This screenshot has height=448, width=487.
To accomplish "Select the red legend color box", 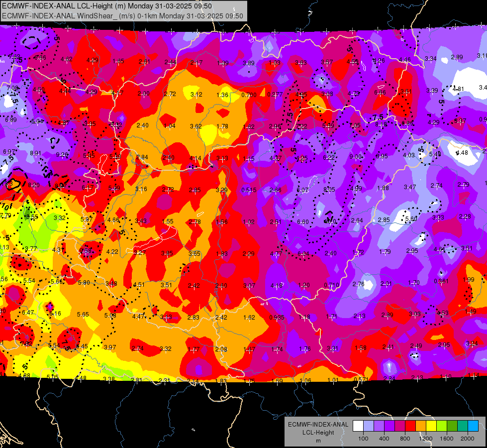I will coord(410,426).
